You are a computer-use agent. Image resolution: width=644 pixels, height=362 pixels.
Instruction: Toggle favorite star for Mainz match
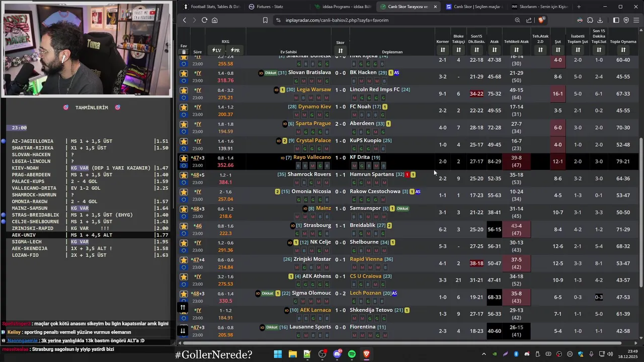tap(184, 209)
